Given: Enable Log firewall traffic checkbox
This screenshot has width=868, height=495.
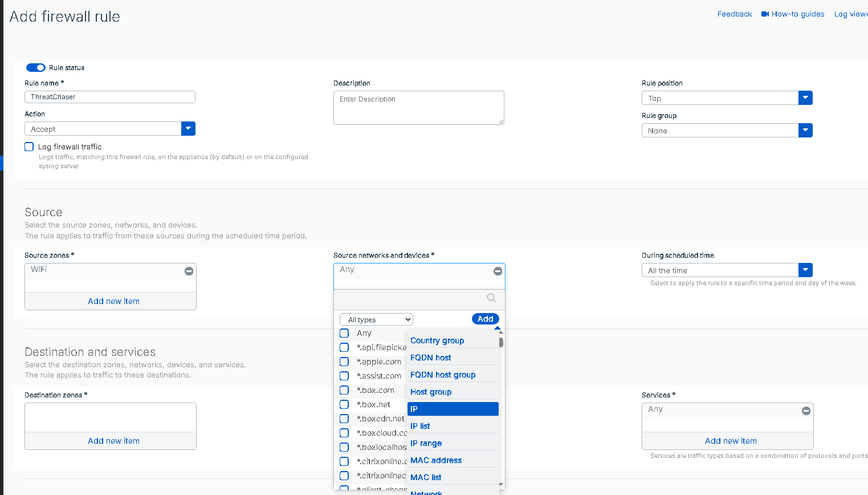Looking at the screenshot, I should click(x=30, y=147).
